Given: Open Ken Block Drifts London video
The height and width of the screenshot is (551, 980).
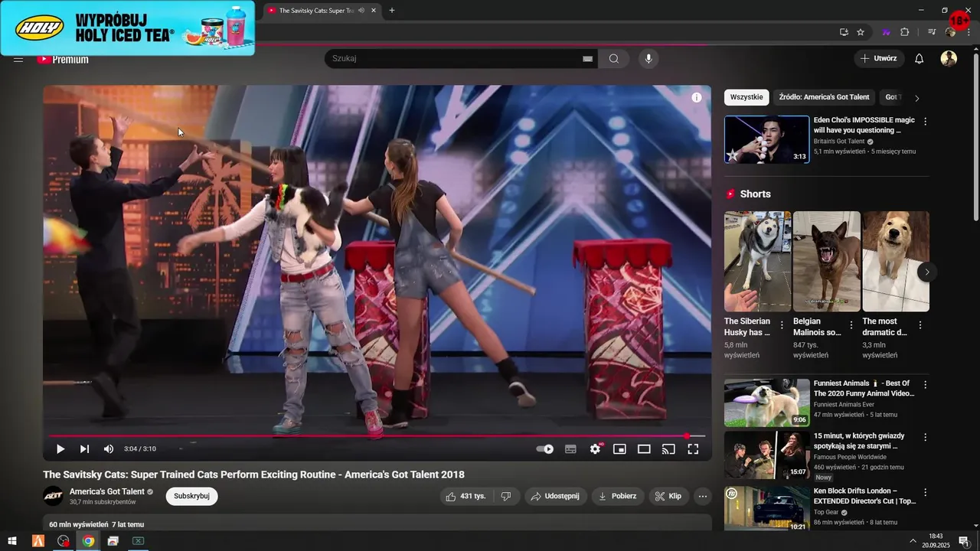Looking at the screenshot, I should point(766,508).
